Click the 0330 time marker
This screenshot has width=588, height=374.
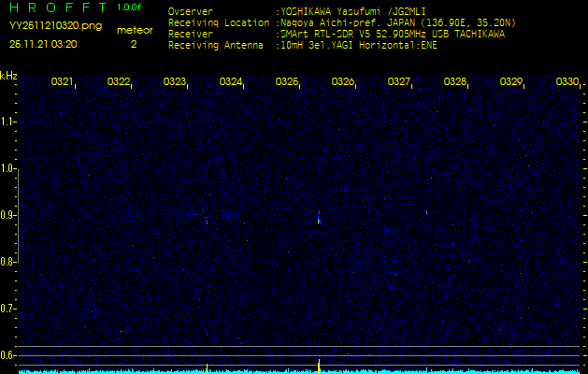[566, 82]
